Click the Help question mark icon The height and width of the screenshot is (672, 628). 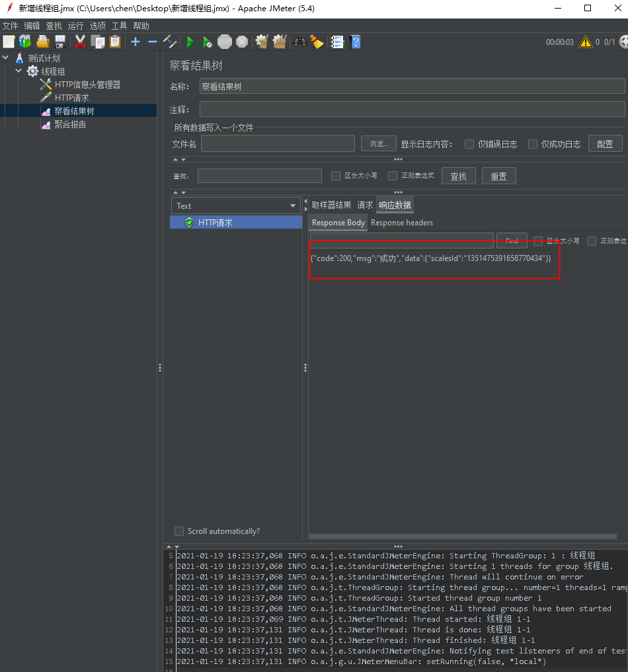(355, 42)
